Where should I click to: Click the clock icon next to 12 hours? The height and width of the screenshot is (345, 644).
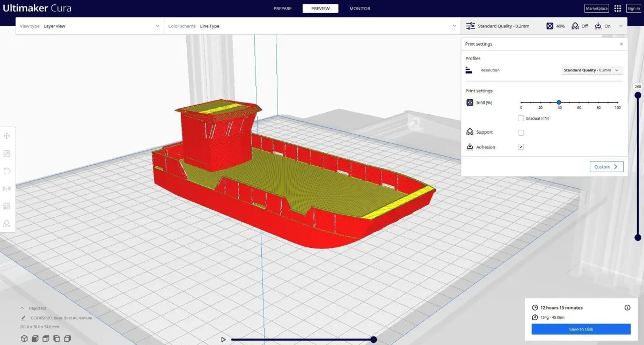coord(535,307)
